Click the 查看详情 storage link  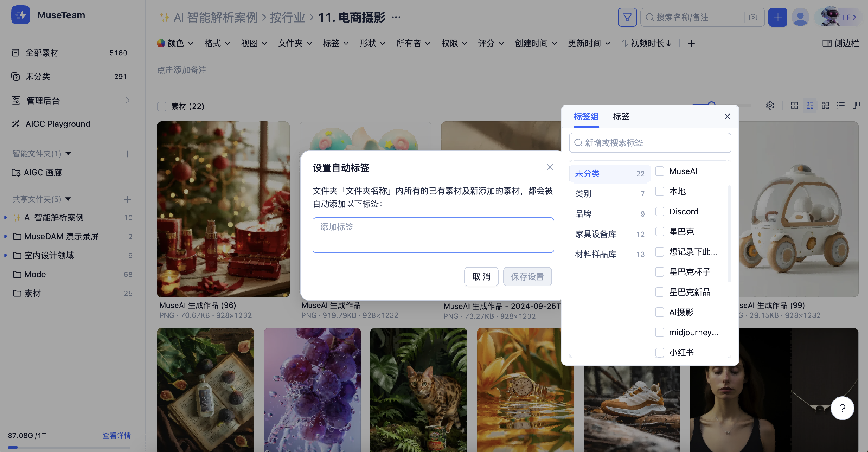pyautogui.click(x=116, y=435)
